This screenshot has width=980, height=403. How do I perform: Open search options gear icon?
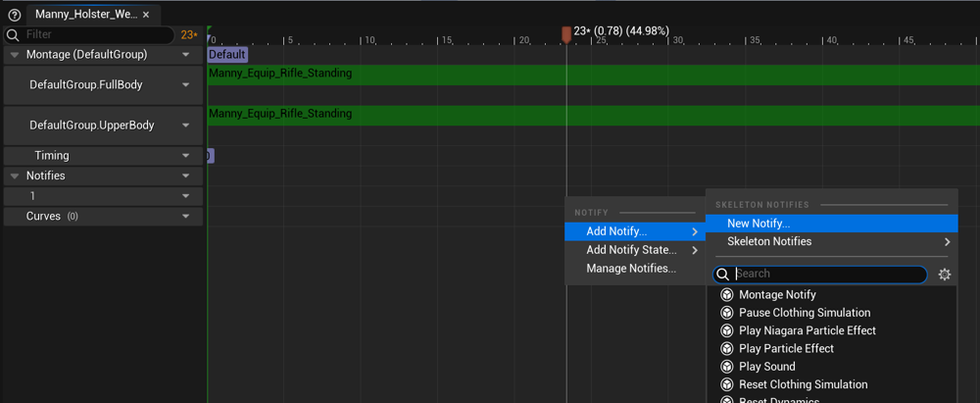[945, 275]
